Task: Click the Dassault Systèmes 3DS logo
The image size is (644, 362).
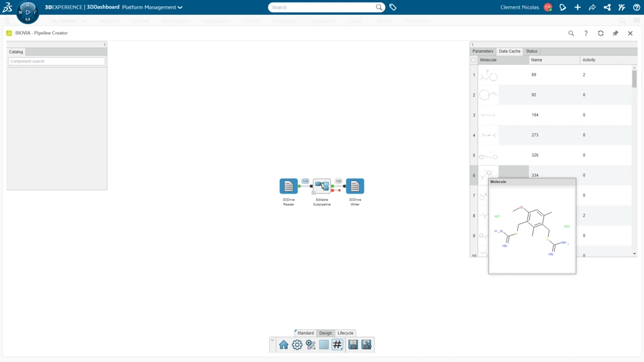Action: [7, 7]
